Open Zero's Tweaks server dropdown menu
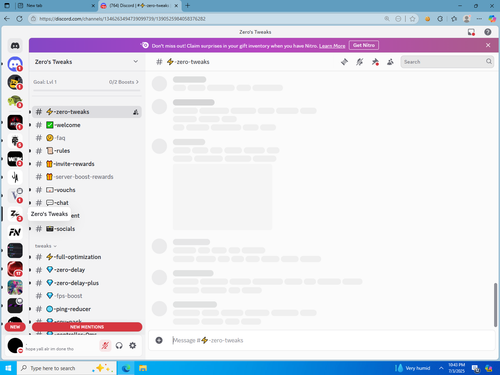This screenshot has height=375, width=500. click(x=136, y=62)
